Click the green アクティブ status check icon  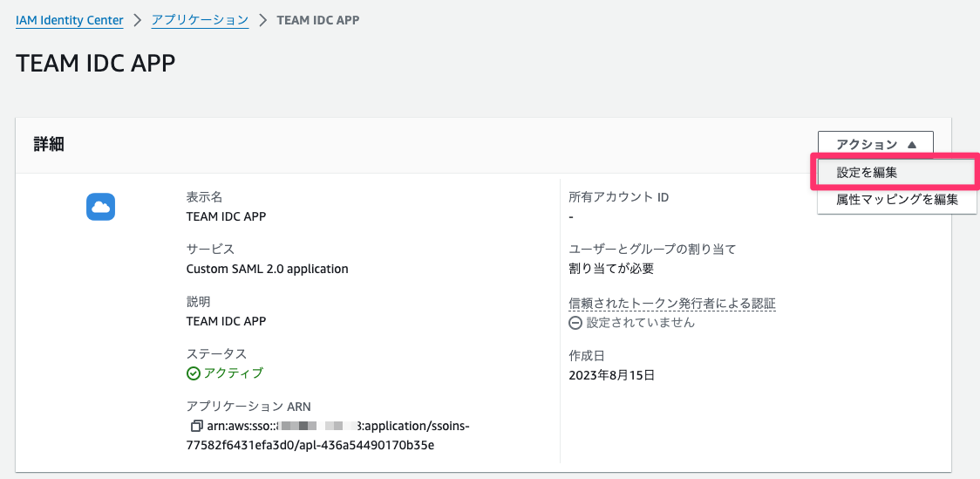coord(194,373)
